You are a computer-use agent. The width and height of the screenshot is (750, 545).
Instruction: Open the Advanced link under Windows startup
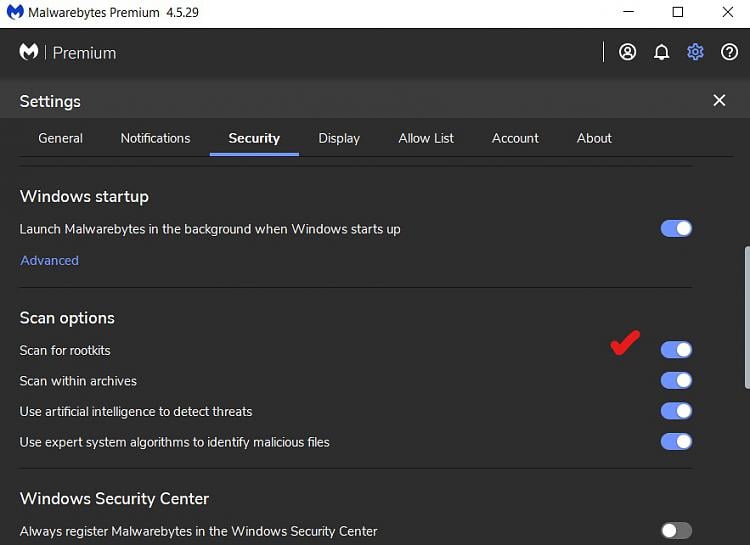click(49, 260)
